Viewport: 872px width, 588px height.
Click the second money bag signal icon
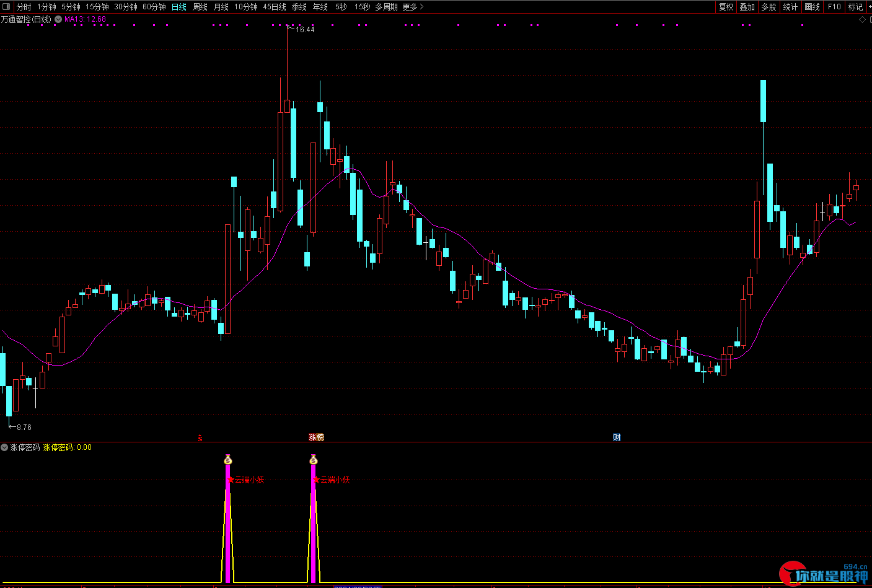coord(314,460)
